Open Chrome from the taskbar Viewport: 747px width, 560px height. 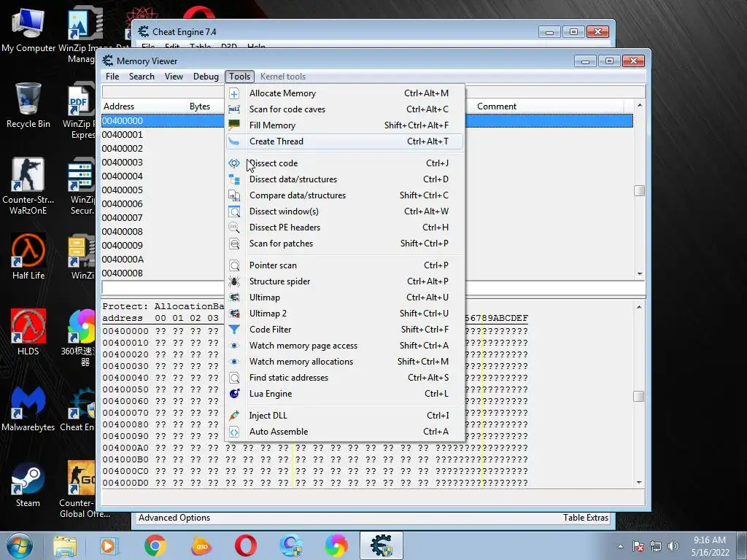155,545
